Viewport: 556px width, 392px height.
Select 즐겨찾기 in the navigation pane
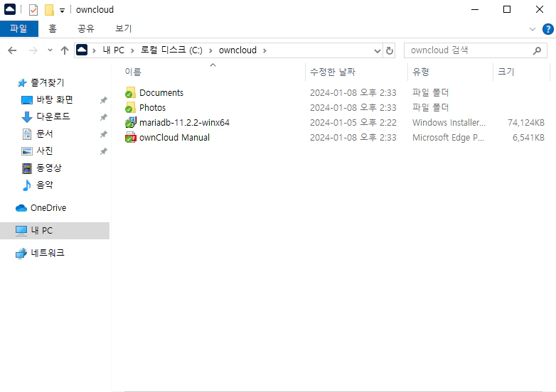pyautogui.click(x=48, y=83)
